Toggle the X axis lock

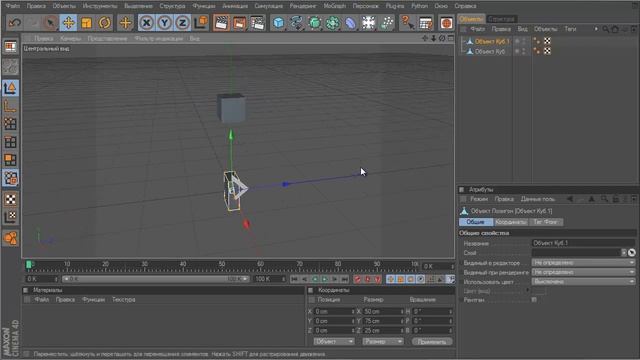[x=147, y=22]
